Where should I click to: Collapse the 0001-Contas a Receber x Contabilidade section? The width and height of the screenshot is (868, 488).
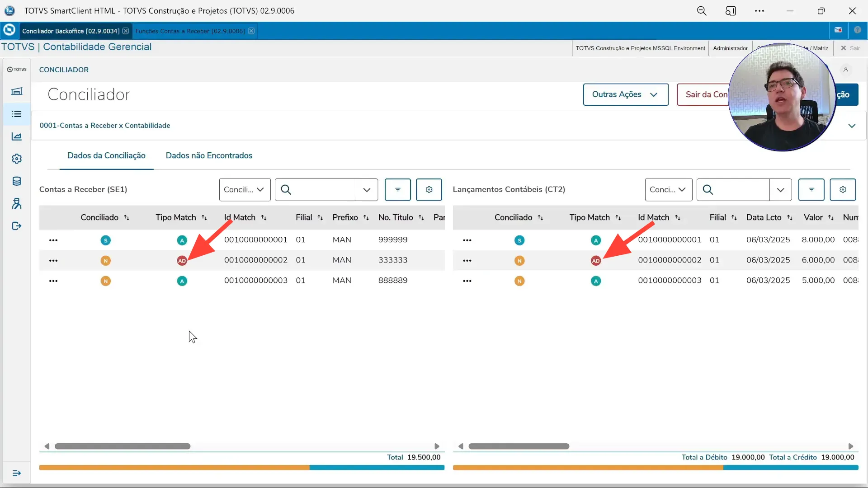[x=852, y=126]
